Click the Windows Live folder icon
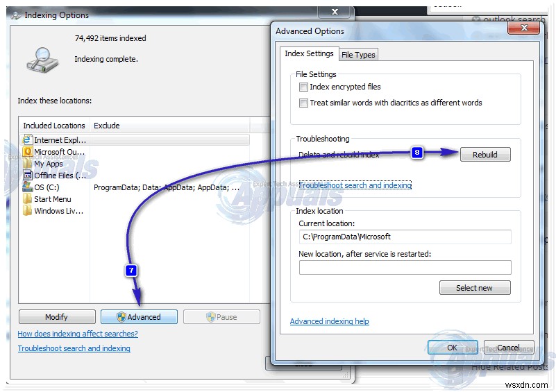Screen dimensions: 556x392 click(x=27, y=210)
